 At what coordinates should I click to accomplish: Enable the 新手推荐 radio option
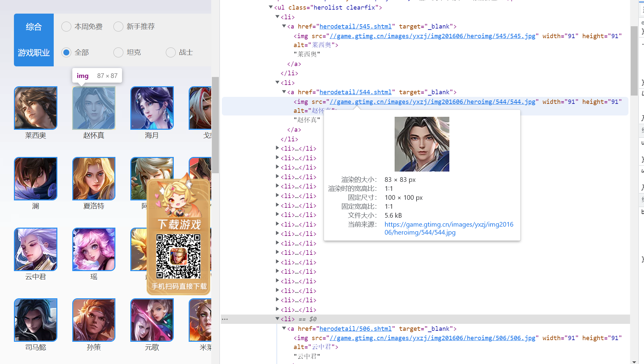tap(118, 27)
